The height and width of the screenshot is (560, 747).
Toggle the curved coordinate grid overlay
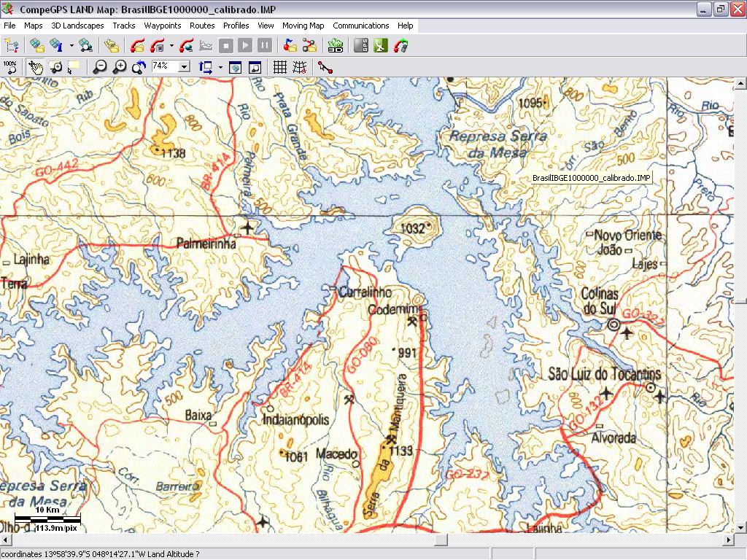click(x=300, y=67)
